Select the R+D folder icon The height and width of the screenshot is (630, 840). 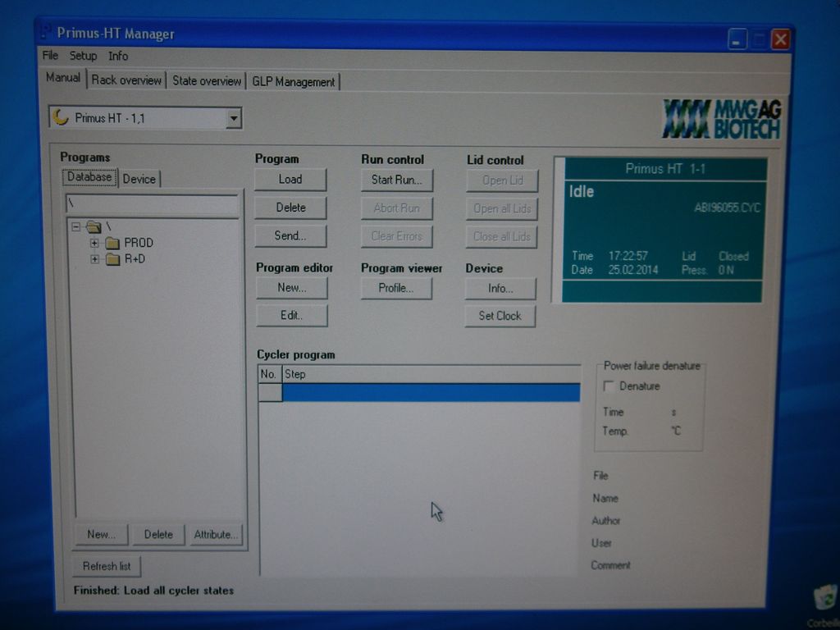(112, 259)
